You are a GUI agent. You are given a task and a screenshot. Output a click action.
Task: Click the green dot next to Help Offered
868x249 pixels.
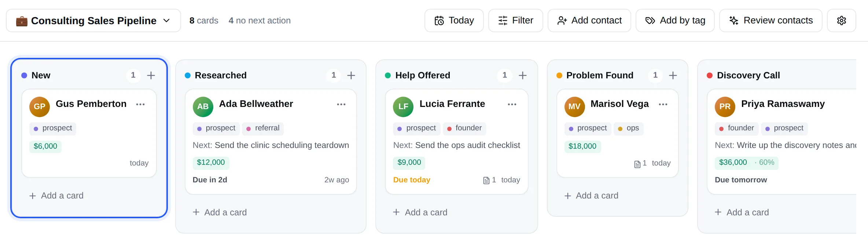[x=388, y=75]
